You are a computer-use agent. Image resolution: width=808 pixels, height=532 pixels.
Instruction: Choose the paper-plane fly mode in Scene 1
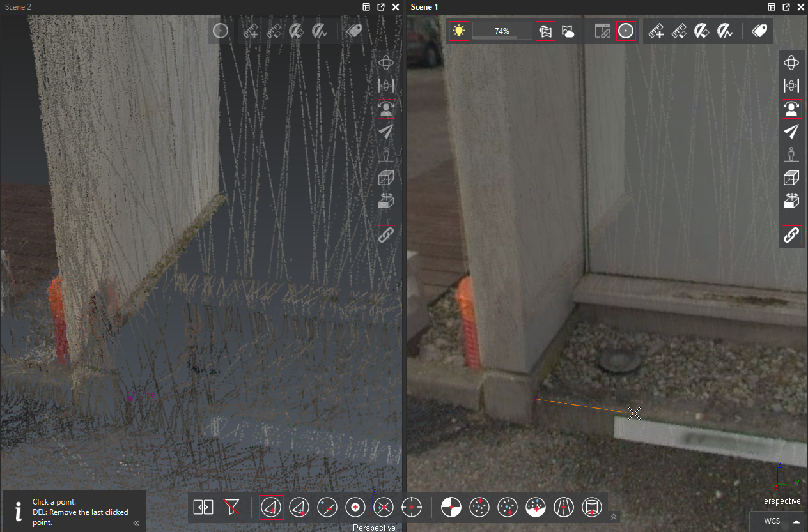coord(791,132)
